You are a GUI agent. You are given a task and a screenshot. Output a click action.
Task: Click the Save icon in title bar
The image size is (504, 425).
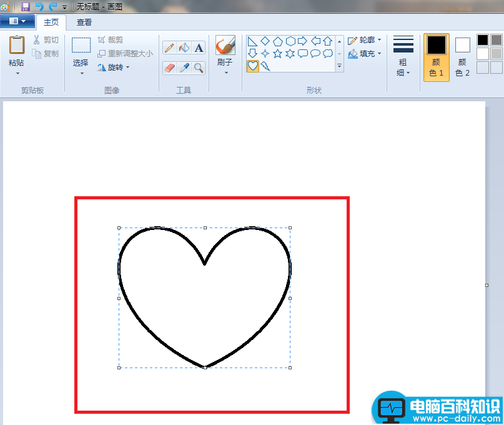[x=26, y=6]
